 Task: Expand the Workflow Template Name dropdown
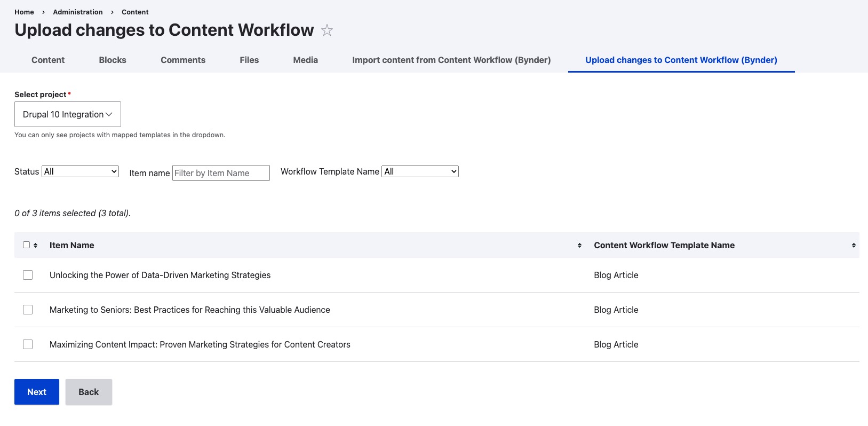pos(420,171)
